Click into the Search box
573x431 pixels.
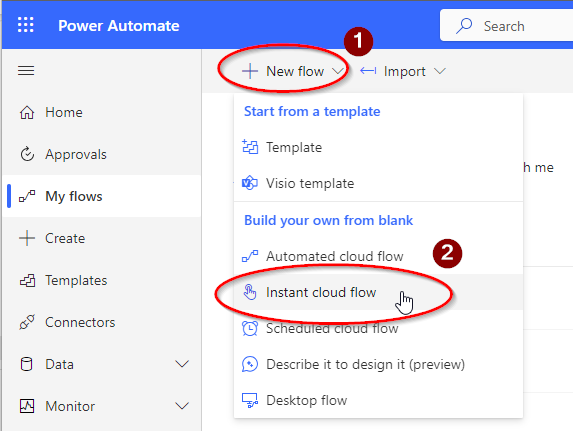[x=506, y=26]
